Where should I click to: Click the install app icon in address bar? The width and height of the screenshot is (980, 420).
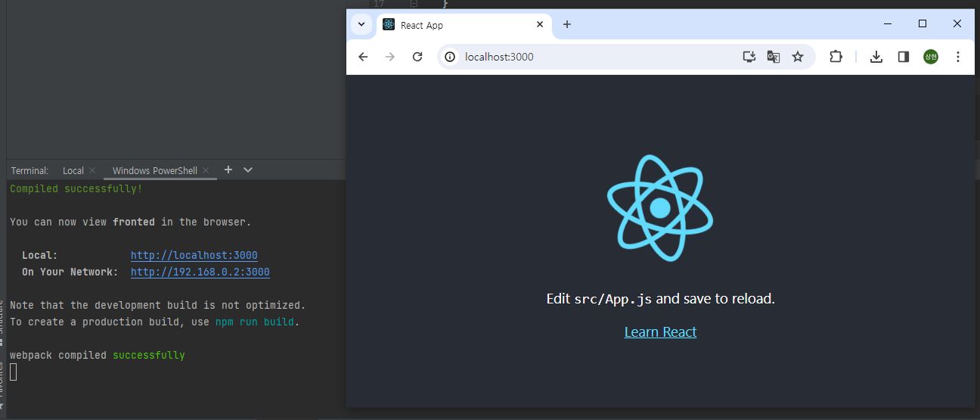[x=749, y=57]
